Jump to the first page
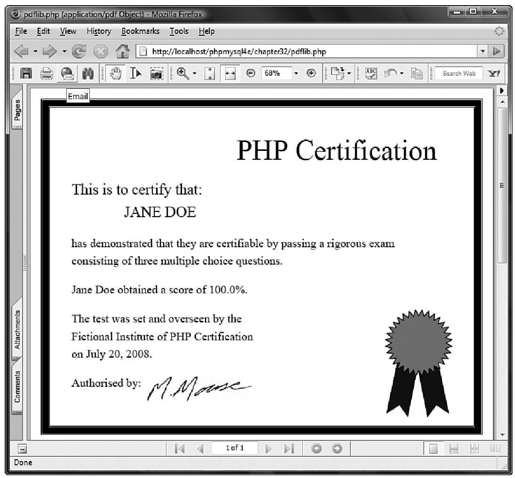515x478 pixels. pos(179,449)
